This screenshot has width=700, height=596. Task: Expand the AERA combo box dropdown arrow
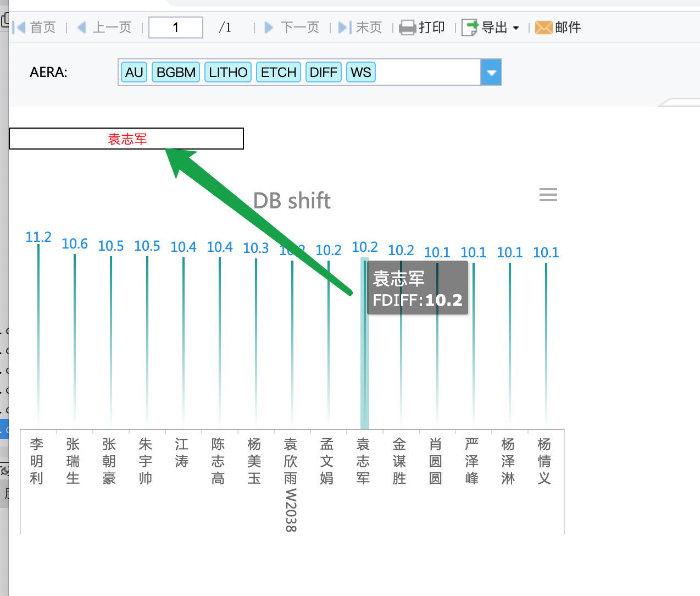(x=491, y=72)
